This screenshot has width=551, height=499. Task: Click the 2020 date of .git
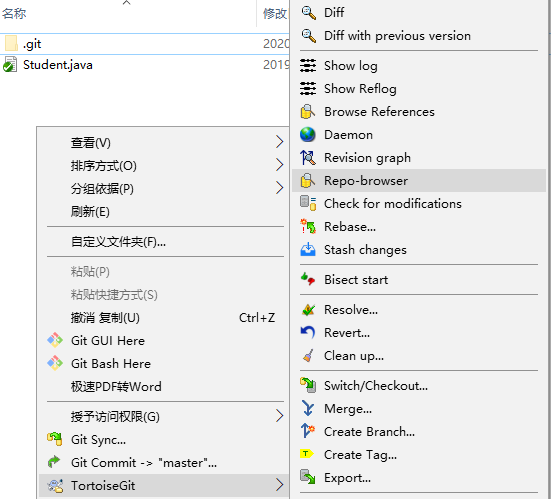[x=276, y=44]
